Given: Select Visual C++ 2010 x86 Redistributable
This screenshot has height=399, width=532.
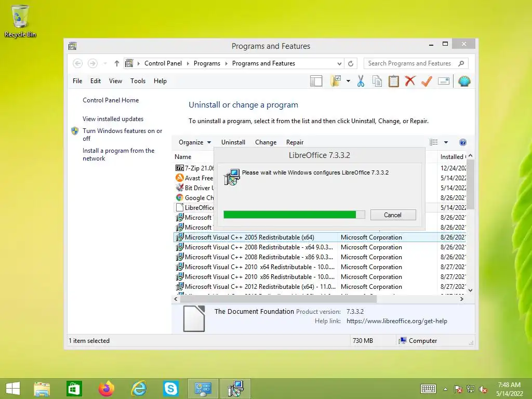Looking at the screenshot, I should pyautogui.click(x=321, y=276).
